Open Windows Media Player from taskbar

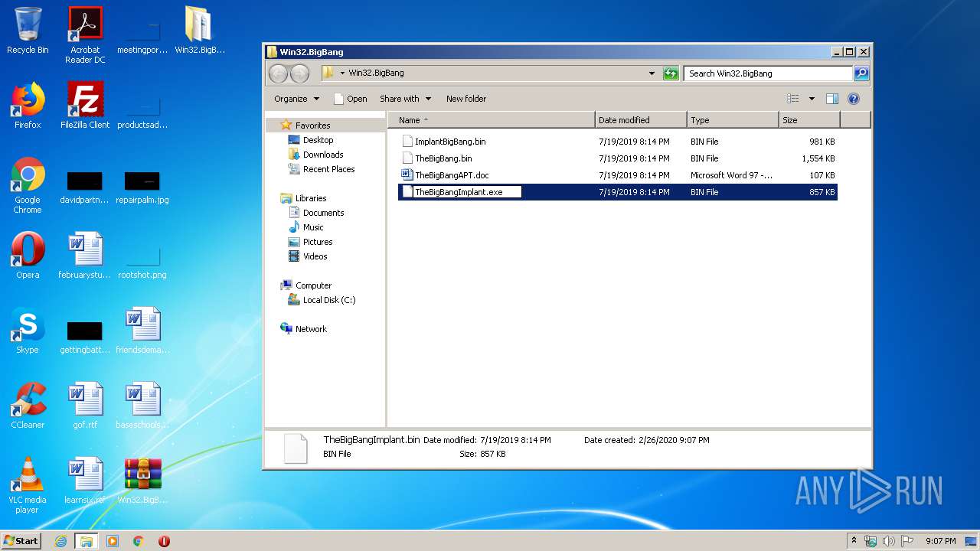[113, 541]
